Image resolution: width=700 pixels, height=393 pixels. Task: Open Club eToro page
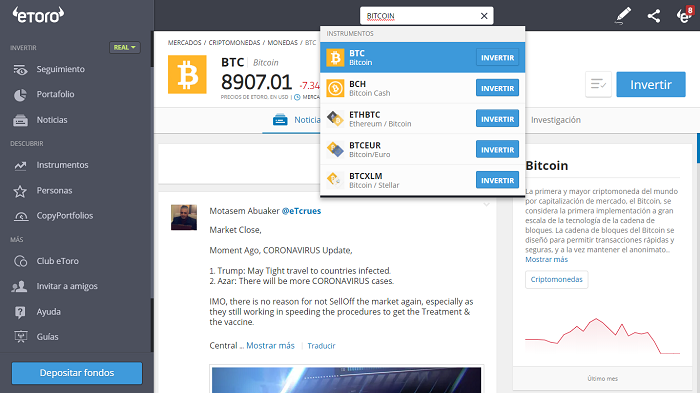point(58,261)
